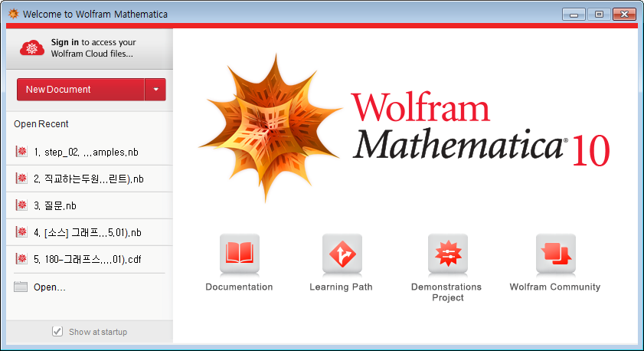Click the Demonstrations Project label
The width and height of the screenshot is (644, 351).
click(446, 292)
